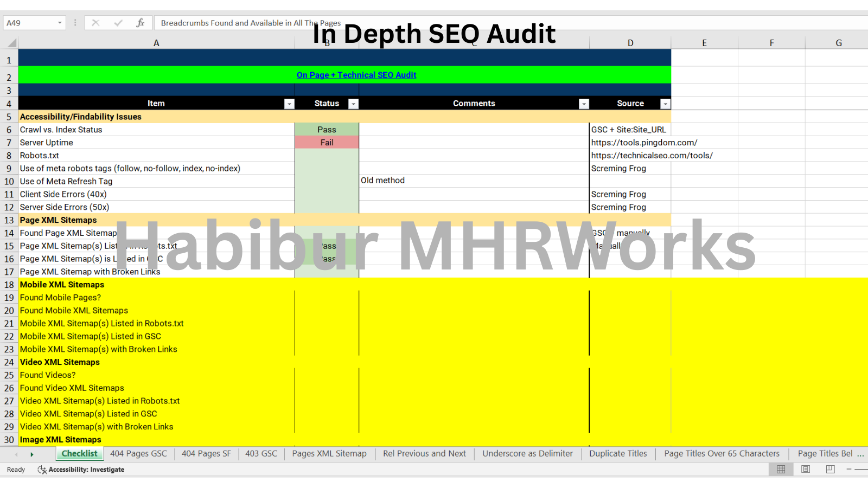
Task: Expand the Name Box dropdown arrow
Action: (60, 23)
